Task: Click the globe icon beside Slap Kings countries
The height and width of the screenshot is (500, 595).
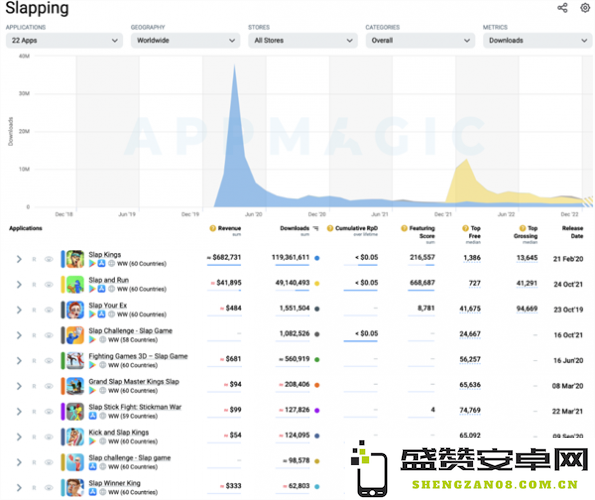Action: coord(112,264)
